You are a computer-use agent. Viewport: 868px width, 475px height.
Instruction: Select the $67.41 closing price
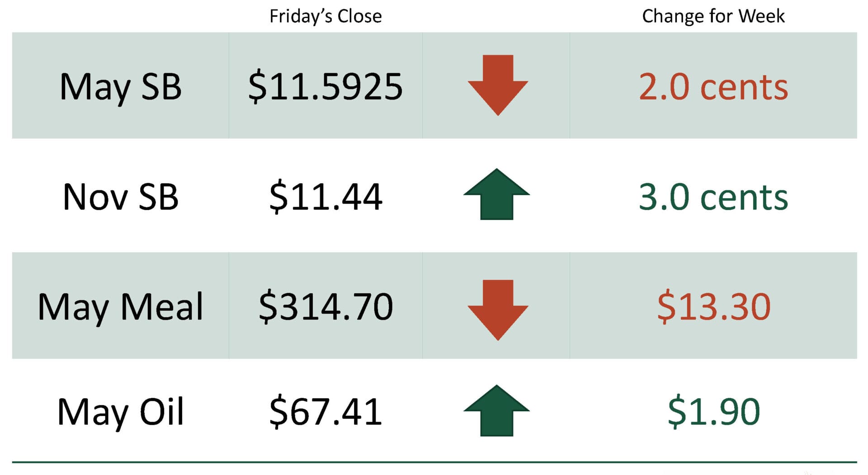coord(325,411)
